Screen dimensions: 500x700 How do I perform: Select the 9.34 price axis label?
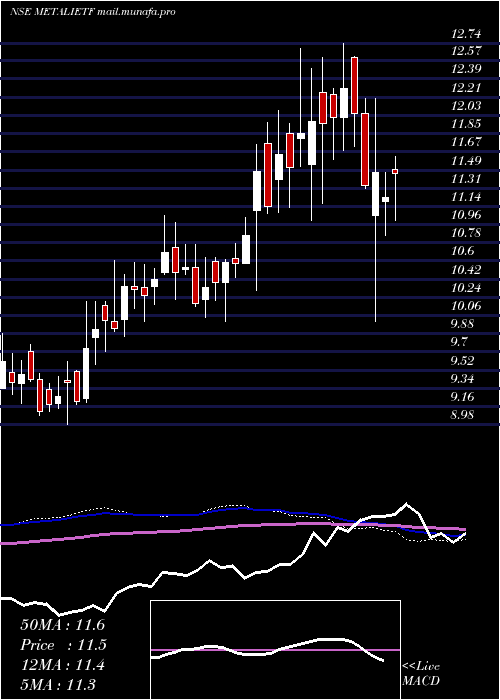[462, 379]
